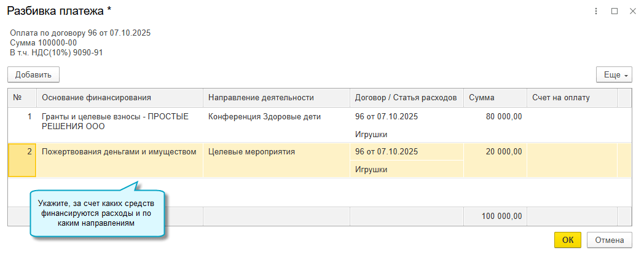
Task: Click the empty Счет на оплату cell in row 2
Action: [571, 160]
